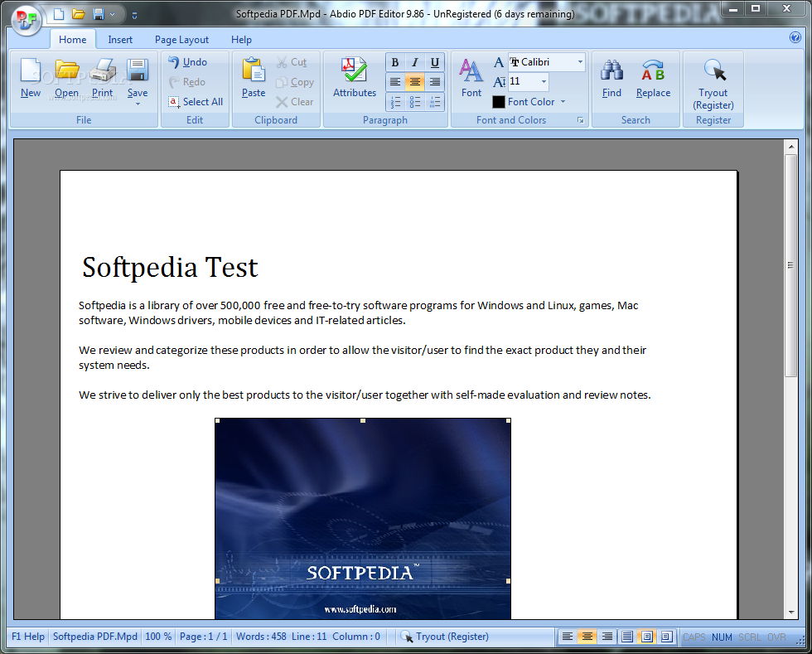Apply numbered list formatting

pyautogui.click(x=395, y=102)
